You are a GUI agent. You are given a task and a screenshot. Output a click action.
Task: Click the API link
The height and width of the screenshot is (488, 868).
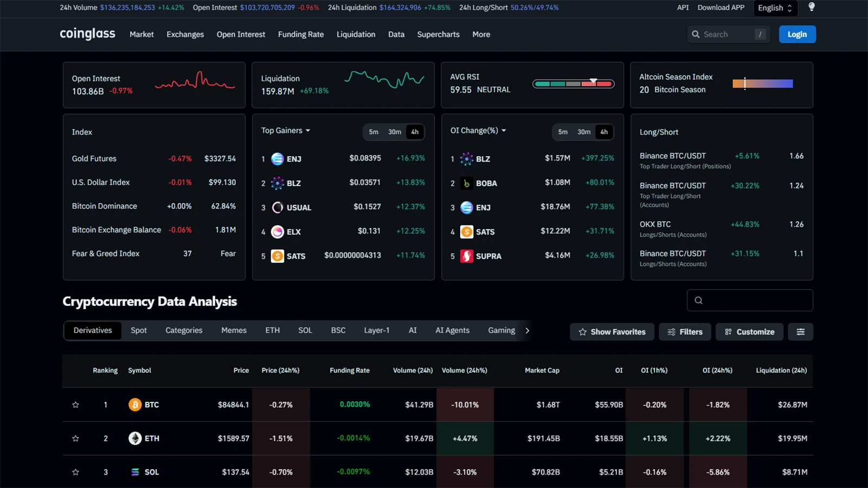683,8
